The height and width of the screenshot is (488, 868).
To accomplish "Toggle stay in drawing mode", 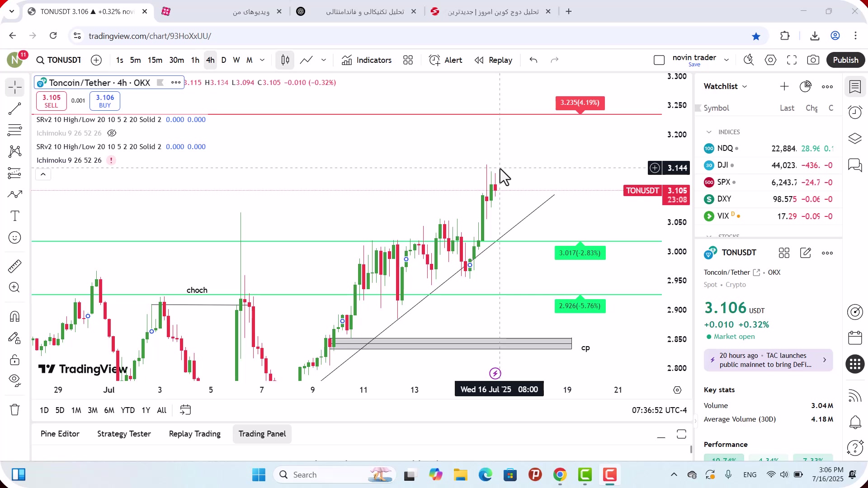I will [x=14, y=338].
